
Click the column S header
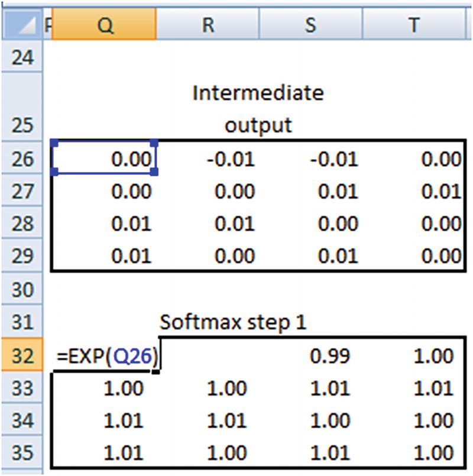(x=310, y=24)
